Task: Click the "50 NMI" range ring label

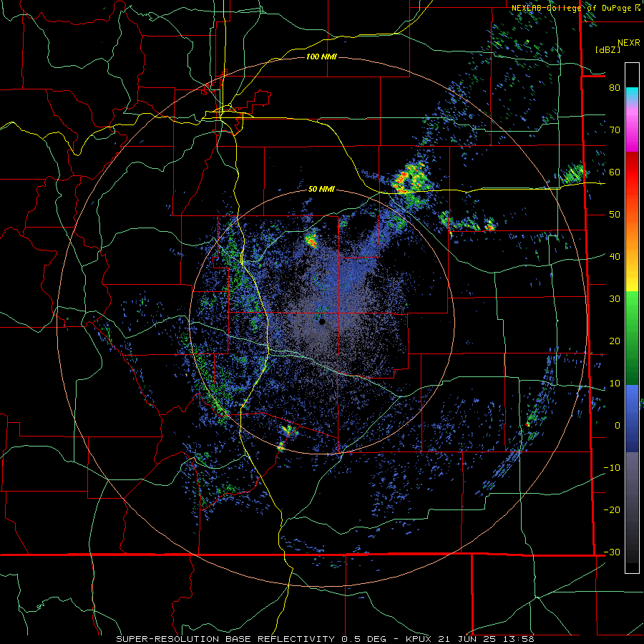Action: [x=321, y=190]
